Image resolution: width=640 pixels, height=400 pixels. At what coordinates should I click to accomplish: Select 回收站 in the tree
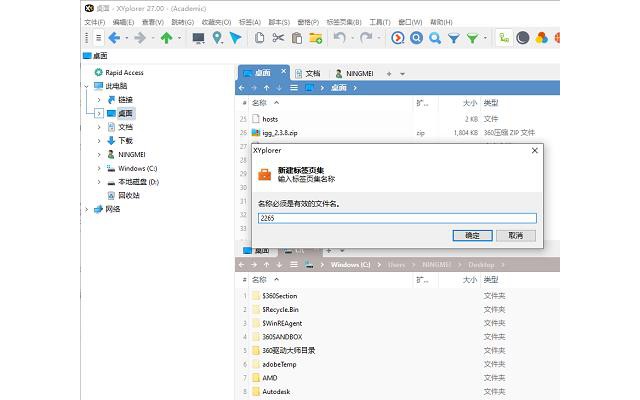tap(129, 196)
